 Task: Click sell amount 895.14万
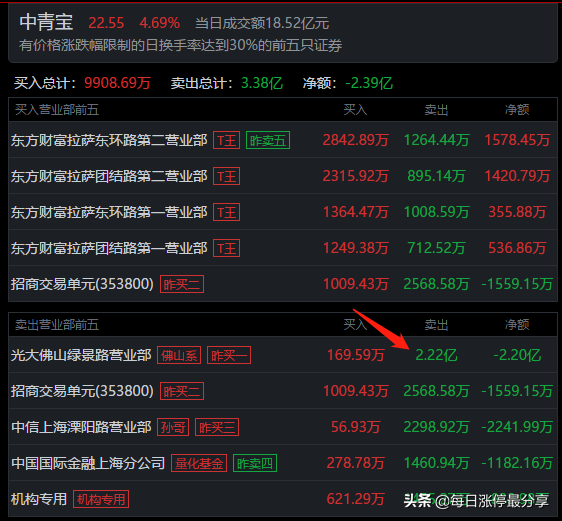pos(436,176)
